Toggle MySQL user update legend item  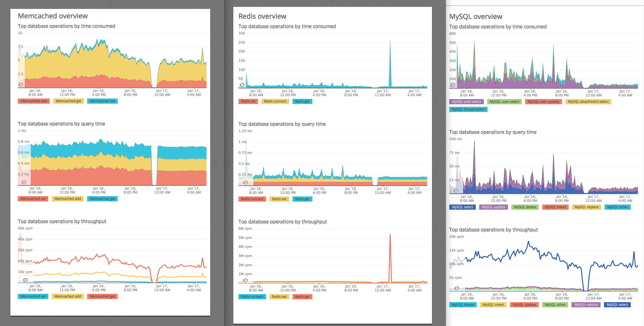point(544,102)
